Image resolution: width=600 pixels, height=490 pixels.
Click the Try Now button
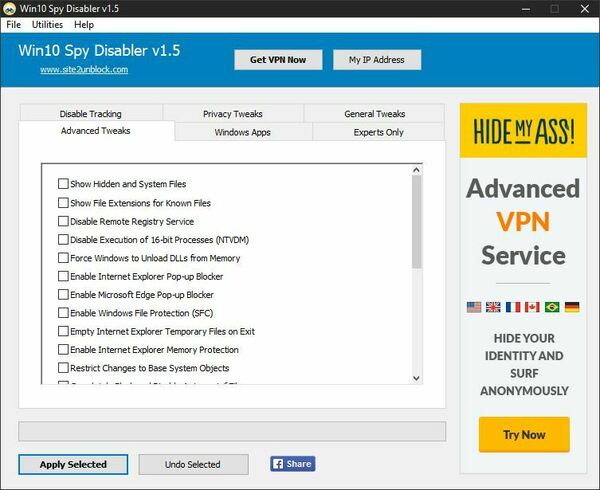[524, 435]
